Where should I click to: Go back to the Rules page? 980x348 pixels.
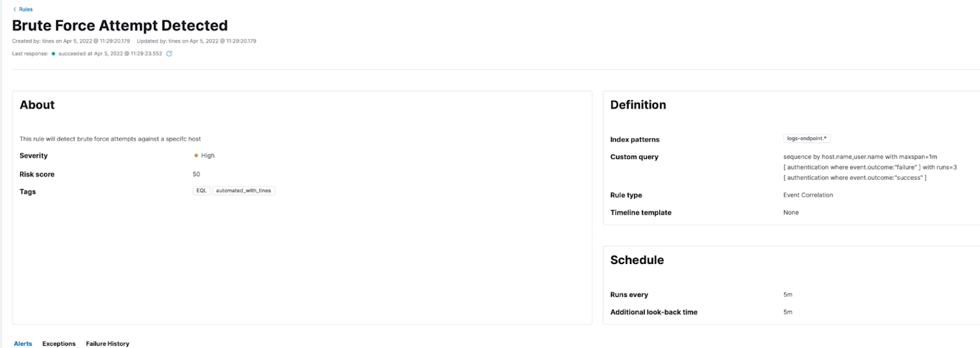point(25,9)
